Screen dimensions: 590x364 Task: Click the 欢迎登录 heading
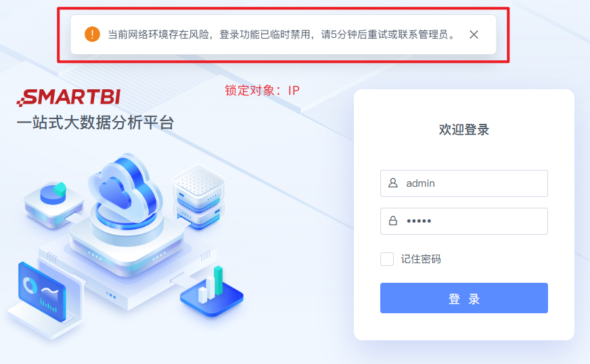tap(464, 129)
